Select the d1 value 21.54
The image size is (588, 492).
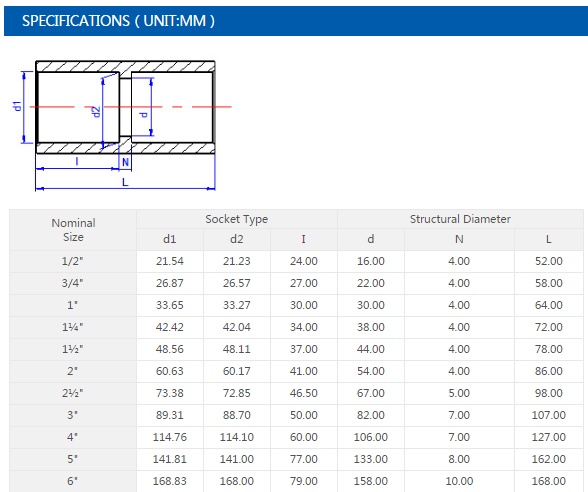170,261
